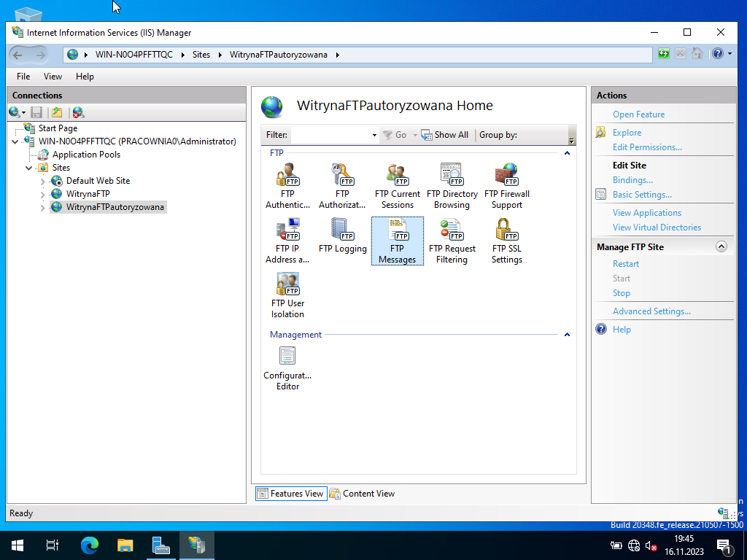Click into the Filter text field
Image resolution: width=747 pixels, height=560 pixels.
[x=330, y=135]
